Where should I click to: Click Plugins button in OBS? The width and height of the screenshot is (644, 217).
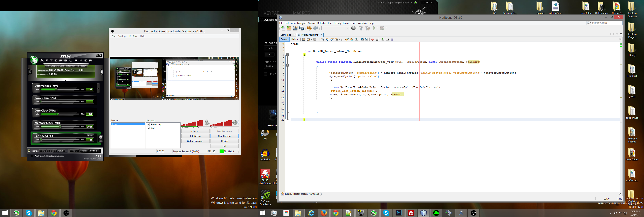pyautogui.click(x=225, y=141)
